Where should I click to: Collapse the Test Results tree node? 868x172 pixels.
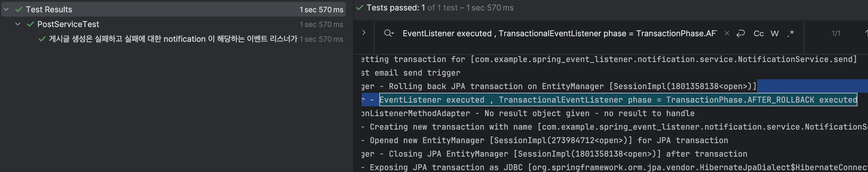[x=6, y=10]
